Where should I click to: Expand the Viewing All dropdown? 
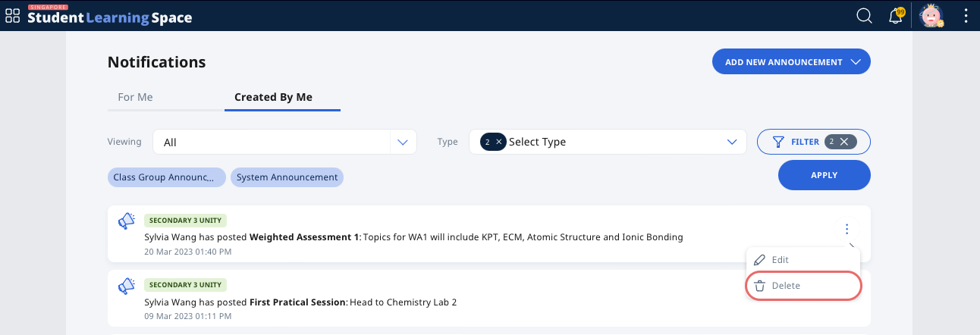pyautogui.click(x=284, y=142)
